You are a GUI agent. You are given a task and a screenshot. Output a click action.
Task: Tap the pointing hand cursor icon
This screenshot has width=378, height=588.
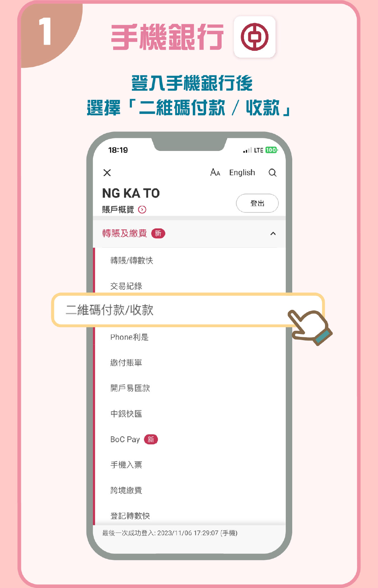(x=310, y=328)
